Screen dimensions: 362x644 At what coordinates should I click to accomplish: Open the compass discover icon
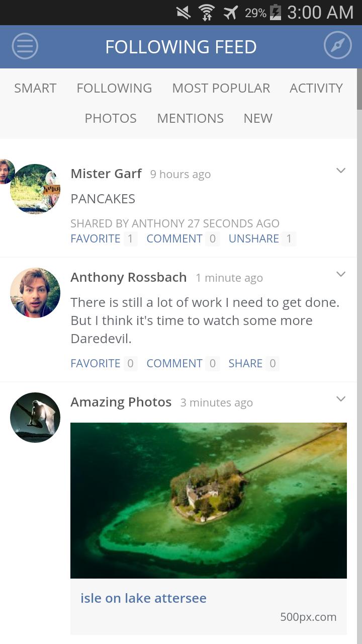(337, 45)
